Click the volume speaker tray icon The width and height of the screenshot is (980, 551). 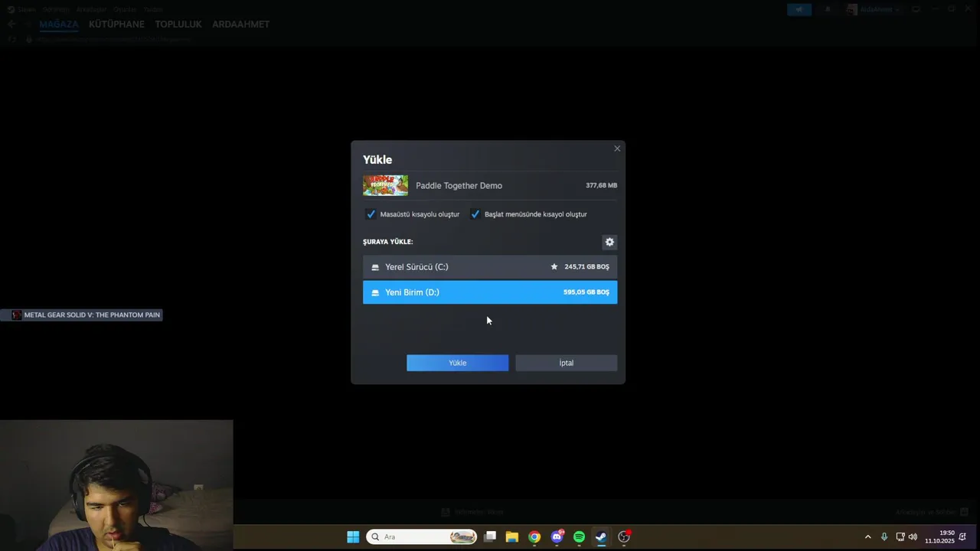click(x=913, y=536)
